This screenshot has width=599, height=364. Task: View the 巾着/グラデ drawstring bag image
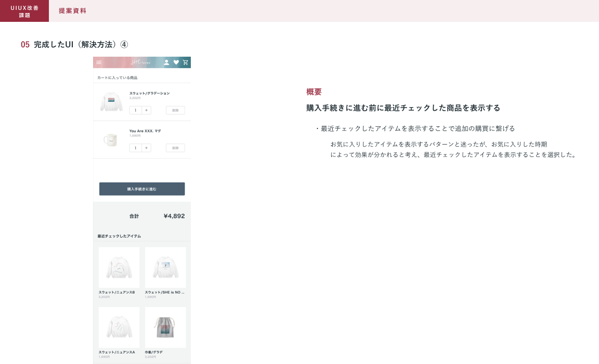pos(165,327)
